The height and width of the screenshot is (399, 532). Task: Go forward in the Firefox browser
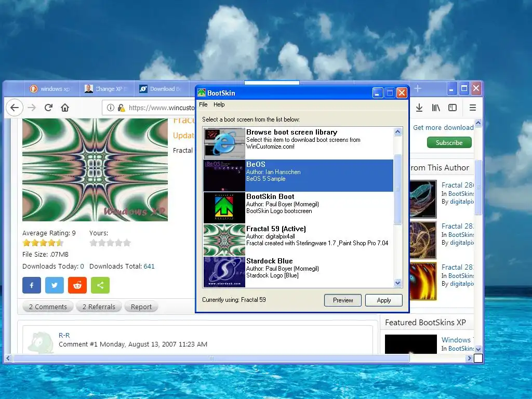[32, 108]
